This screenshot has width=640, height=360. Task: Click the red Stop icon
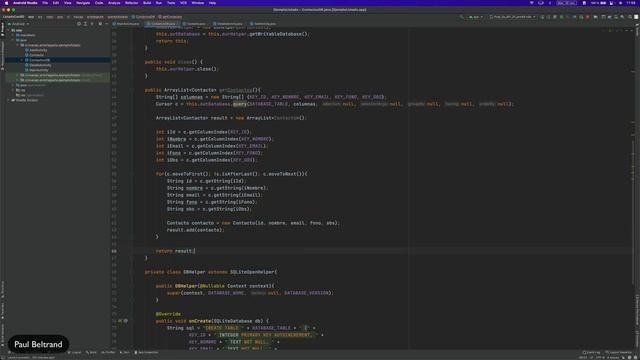pos(588,17)
